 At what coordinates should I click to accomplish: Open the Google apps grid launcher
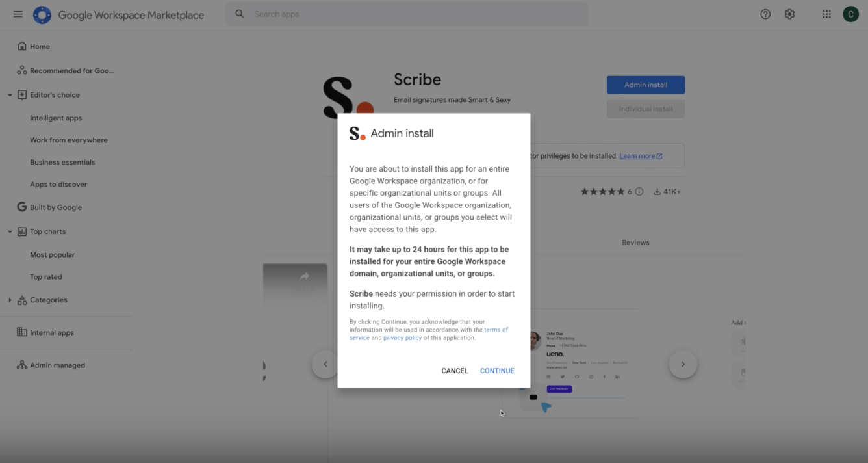(826, 14)
